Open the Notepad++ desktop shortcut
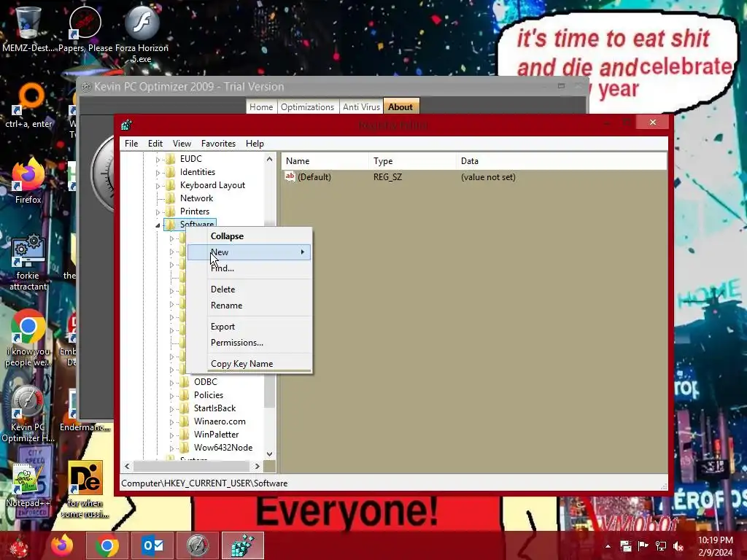 [x=28, y=486]
